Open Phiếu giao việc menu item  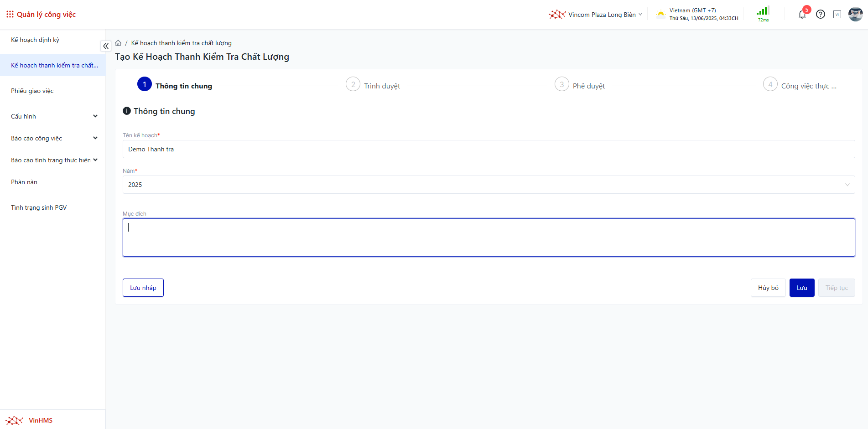pyautogui.click(x=32, y=91)
